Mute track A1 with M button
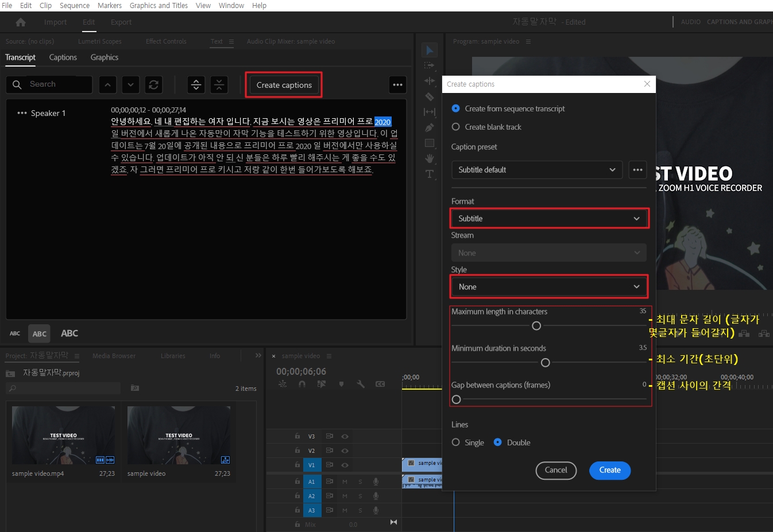Viewport: 773px width, 532px height. coord(345,481)
